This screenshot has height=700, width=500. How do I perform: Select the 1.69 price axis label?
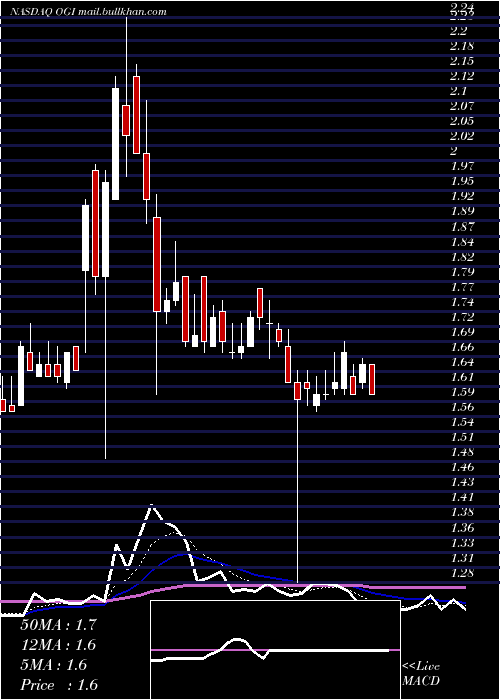[x=462, y=332]
